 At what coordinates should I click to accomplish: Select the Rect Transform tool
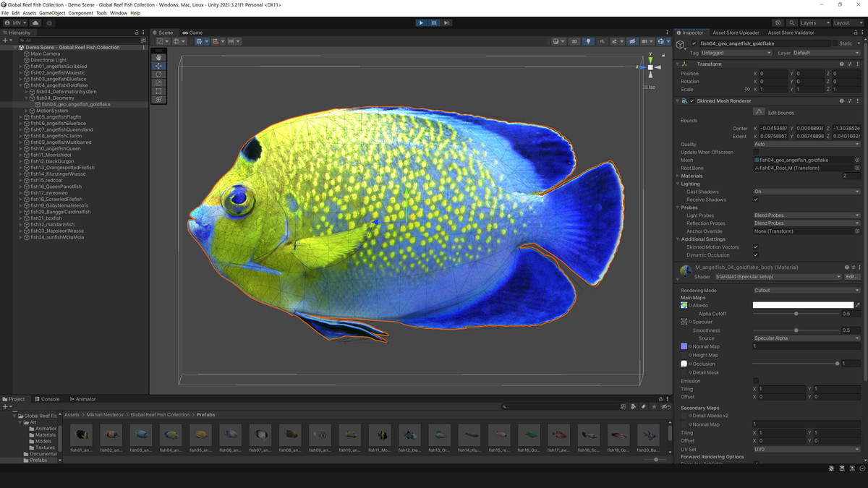coord(158,90)
